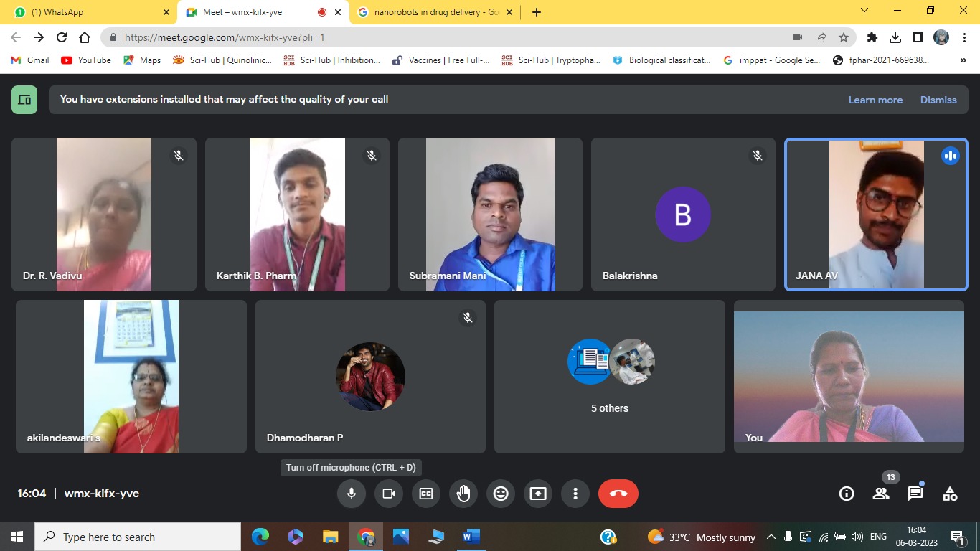Open the chat with everyone panel
Screen dimensions: 980x551
pyautogui.click(x=915, y=494)
